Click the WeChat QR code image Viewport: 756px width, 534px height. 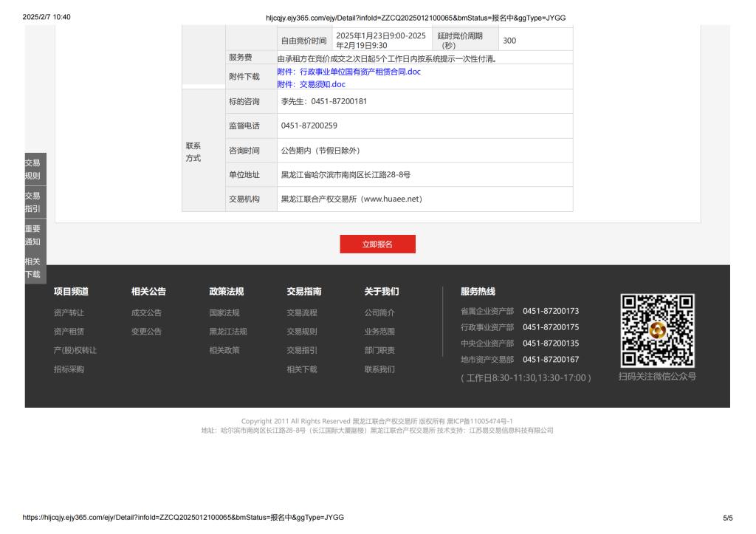tap(657, 330)
